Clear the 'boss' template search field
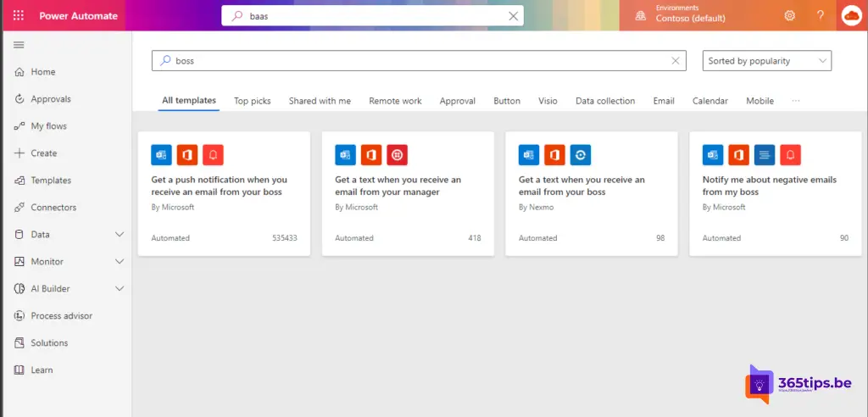The image size is (868, 417). 676,61
